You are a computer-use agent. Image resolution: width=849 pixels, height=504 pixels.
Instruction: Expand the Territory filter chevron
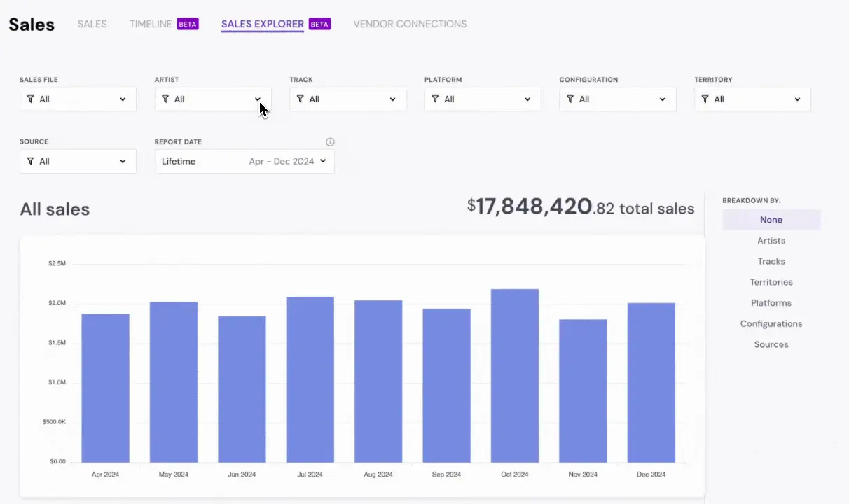pos(797,99)
